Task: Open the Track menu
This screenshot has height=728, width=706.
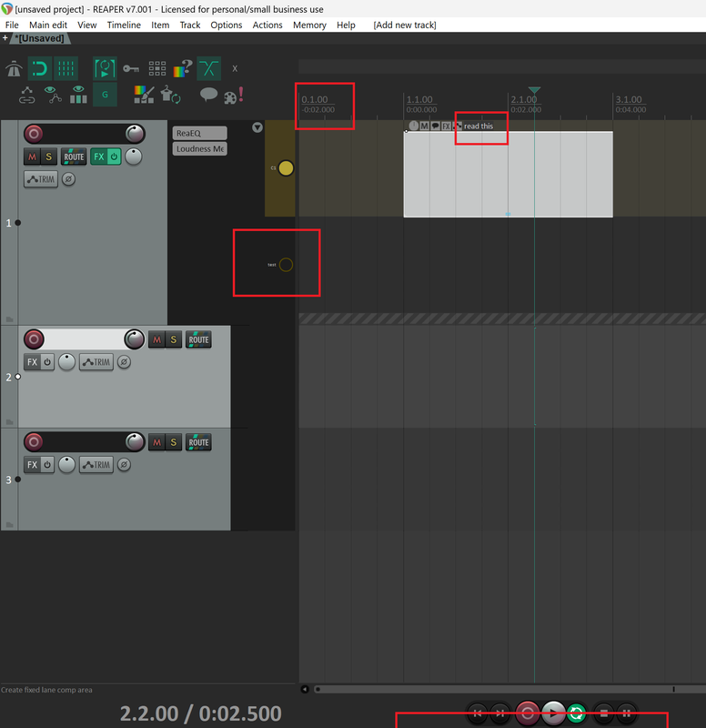Action: [x=190, y=25]
